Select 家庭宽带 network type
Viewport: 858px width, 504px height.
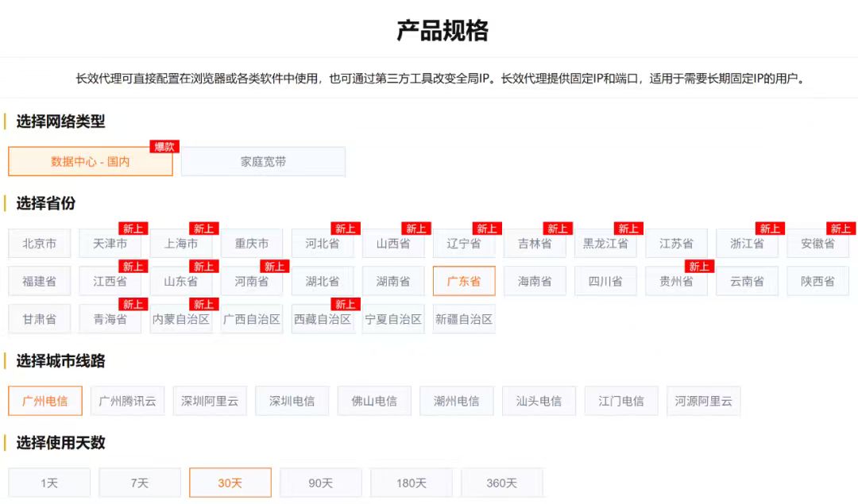pyautogui.click(x=263, y=161)
